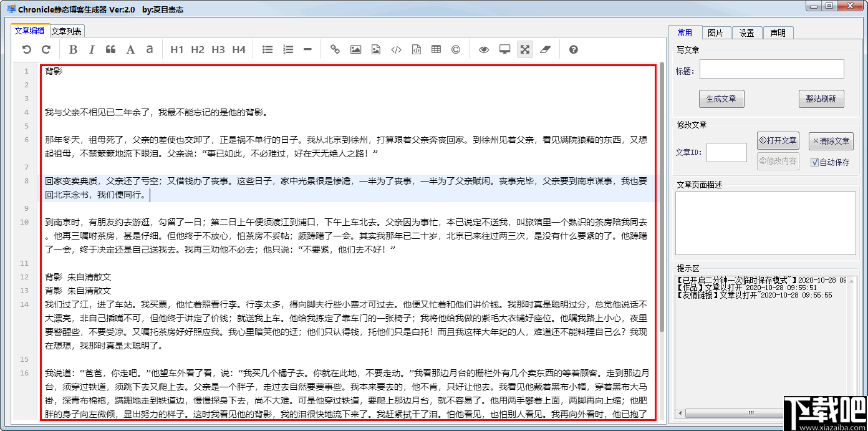Insert a hyperlink using the link icon
The width and height of the screenshot is (868, 431).
point(335,49)
